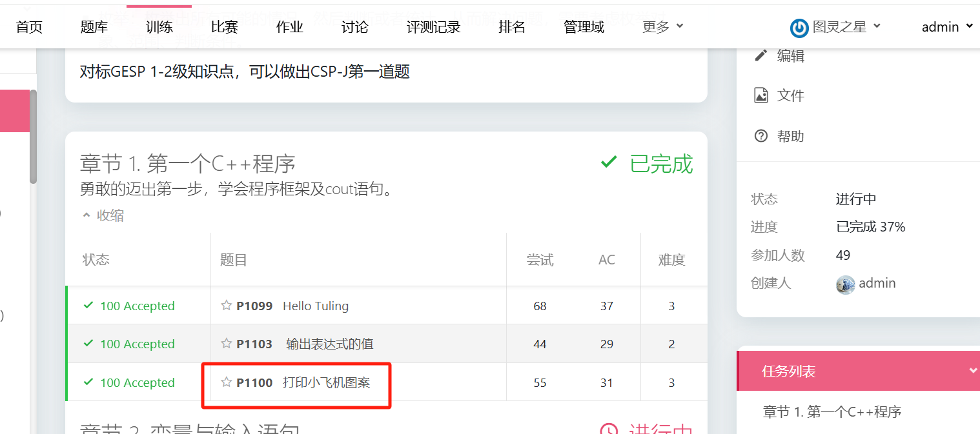Click the pencil edit icon beside 编辑
This screenshot has width=980, height=434.
coord(761,55)
